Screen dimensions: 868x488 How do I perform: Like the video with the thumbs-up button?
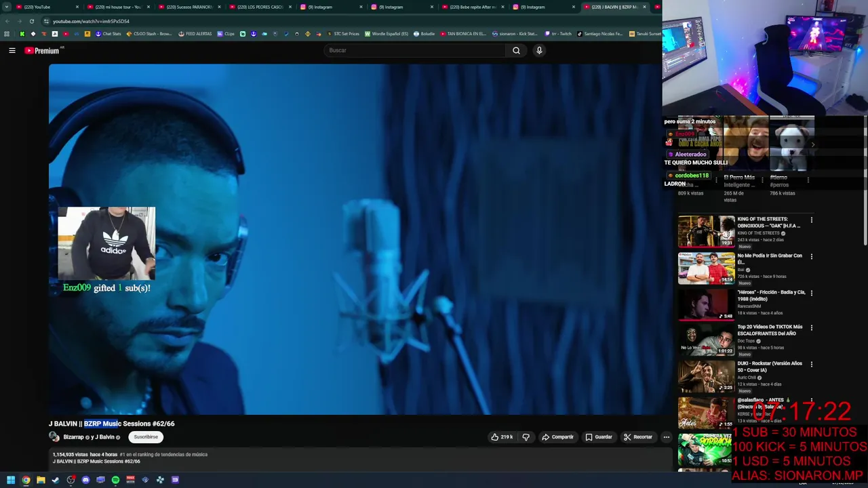[502, 437]
